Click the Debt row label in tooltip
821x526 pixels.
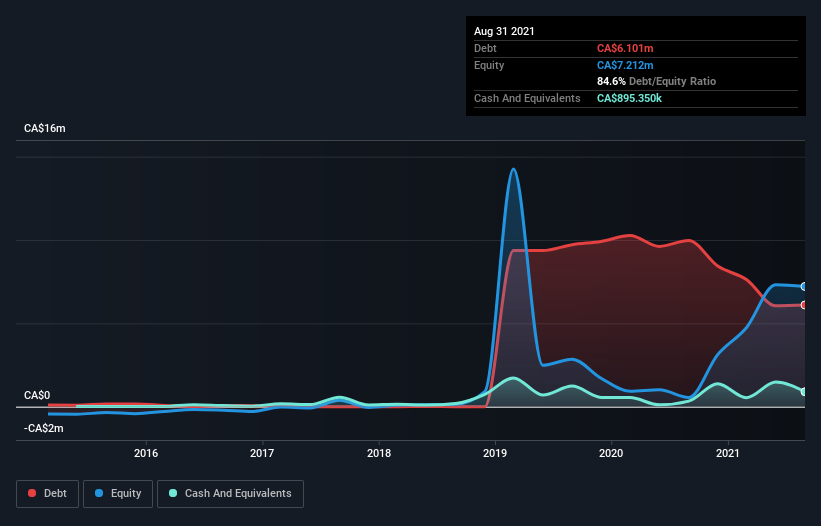pos(485,48)
